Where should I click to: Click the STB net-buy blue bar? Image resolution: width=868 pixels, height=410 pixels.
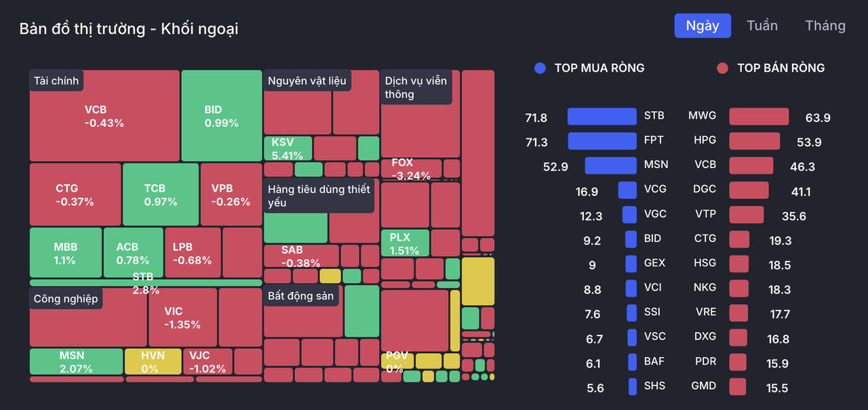[601, 117]
